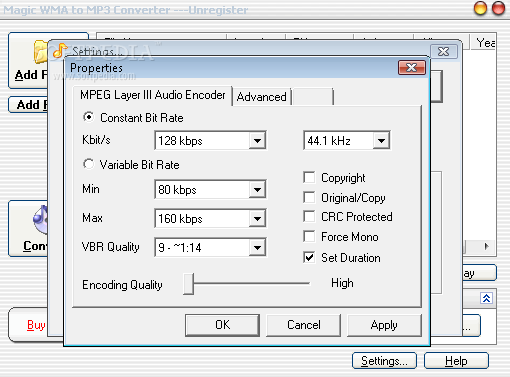
Task: Click Cancel in Properties dialog
Action: coord(304,325)
